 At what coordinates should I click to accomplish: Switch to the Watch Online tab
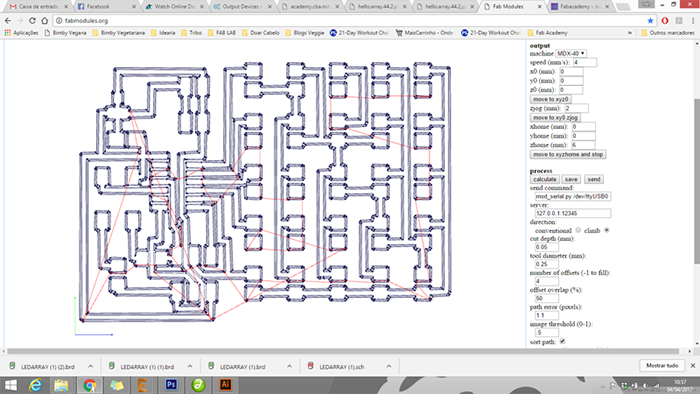[175, 7]
